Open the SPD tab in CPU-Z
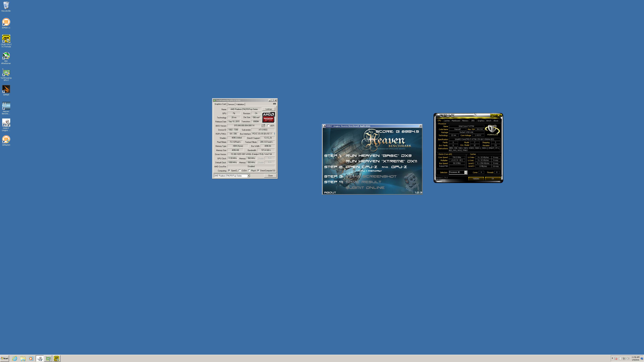This screenshot has height=362, width=644. (473, 121)
